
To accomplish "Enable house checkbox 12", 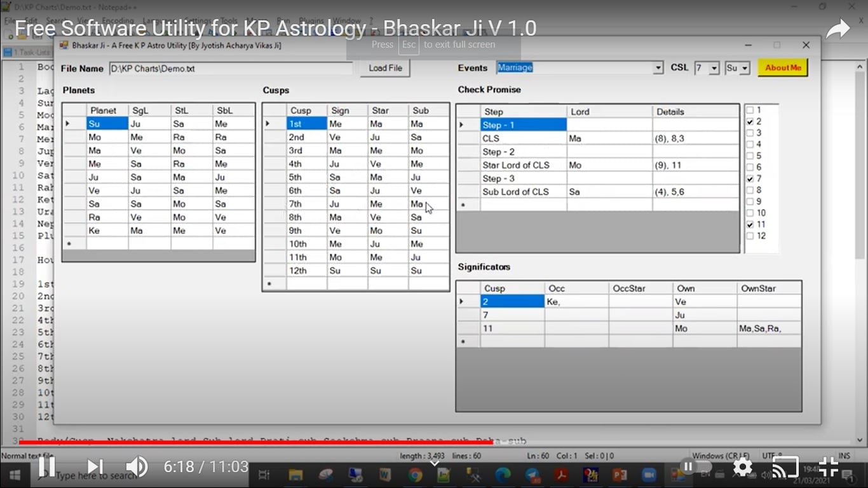I will (x=750, y=236).
